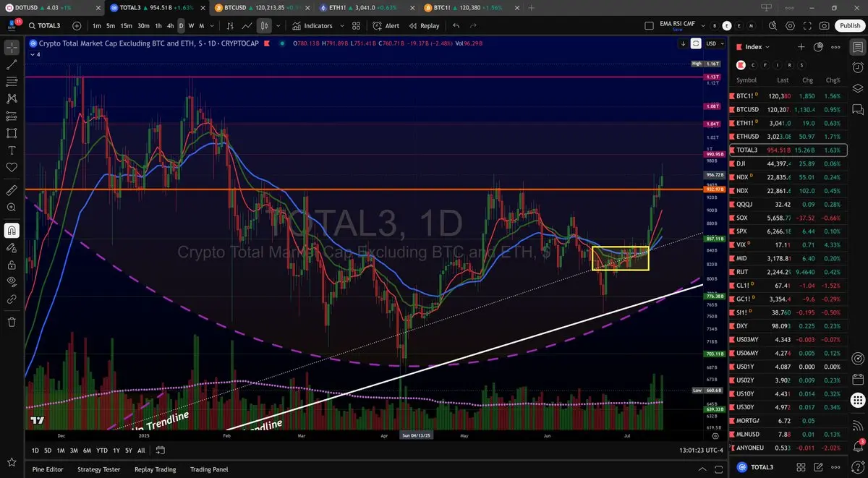Remove drawings with the trash icon
This screenshot has height=478, width=868.
[12, 322]
